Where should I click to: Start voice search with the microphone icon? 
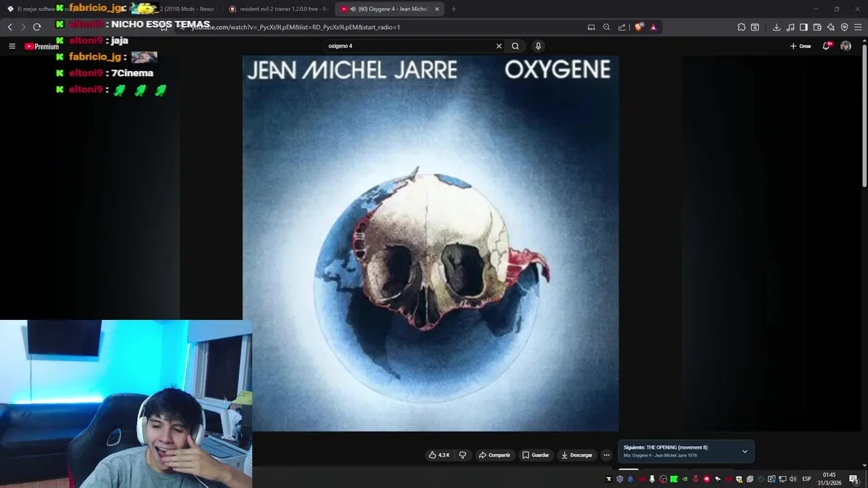[538, 46]
